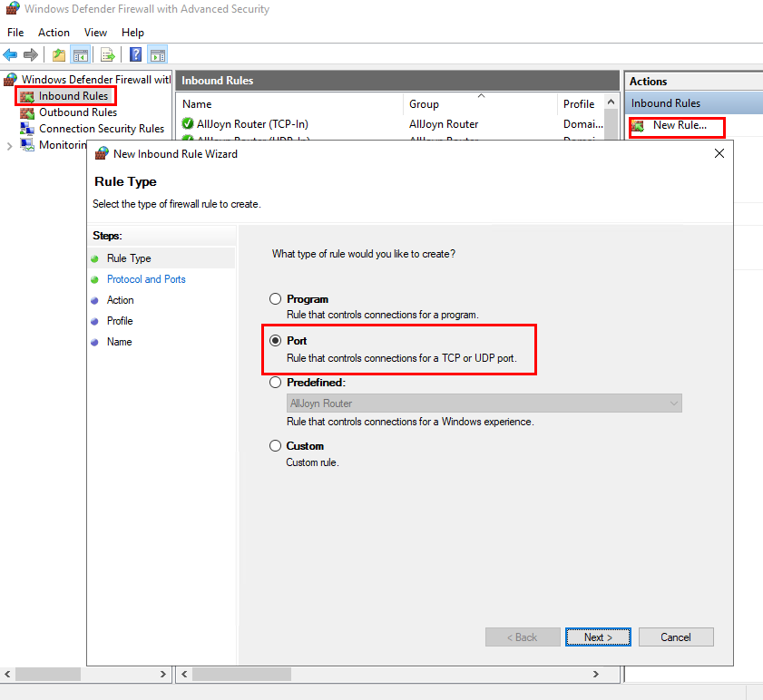Image resolution: width=763 pixels, height=700 pixels.
Task: Click the Export List toolbar icon
Action: coord(108,55)
